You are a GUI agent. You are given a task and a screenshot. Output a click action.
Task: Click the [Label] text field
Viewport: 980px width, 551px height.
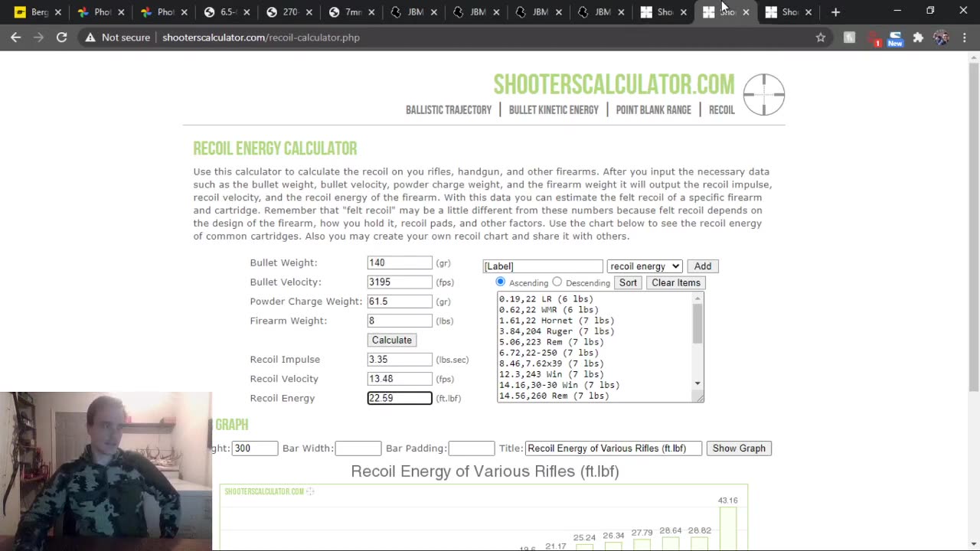543,266
